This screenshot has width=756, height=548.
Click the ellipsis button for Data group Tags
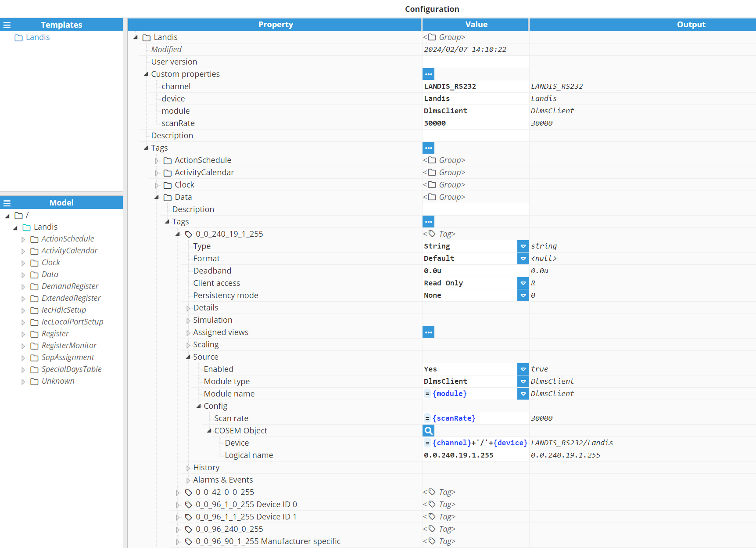click(x=429, y=222)
